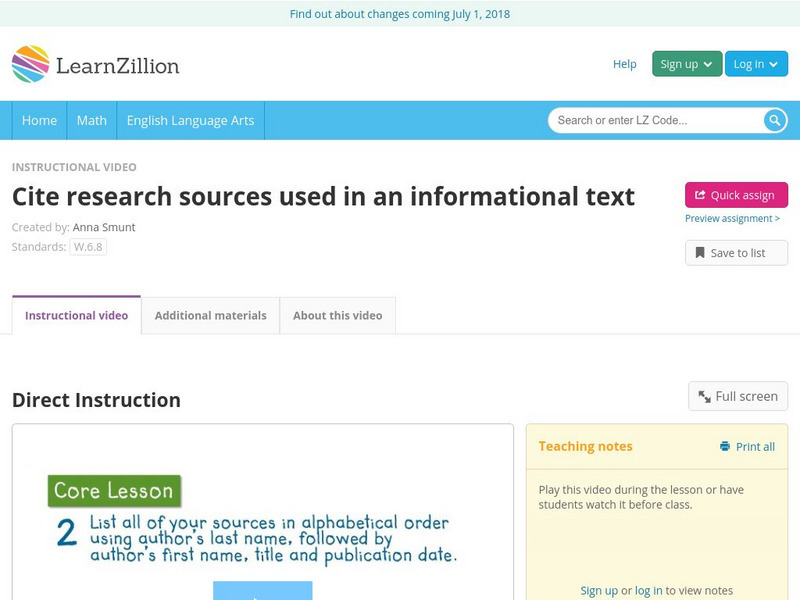
Task: Click the Quick assign share icon
Action: click(700, 195)
